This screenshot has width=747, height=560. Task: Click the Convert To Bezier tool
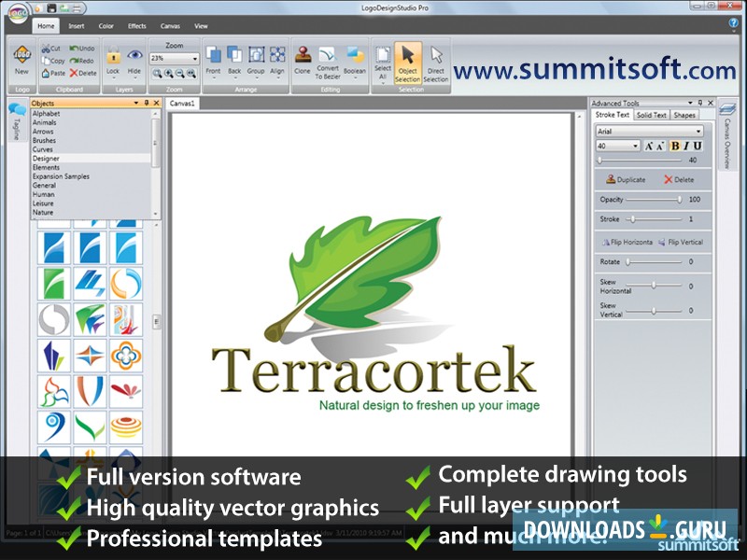[x=327, y=61]
